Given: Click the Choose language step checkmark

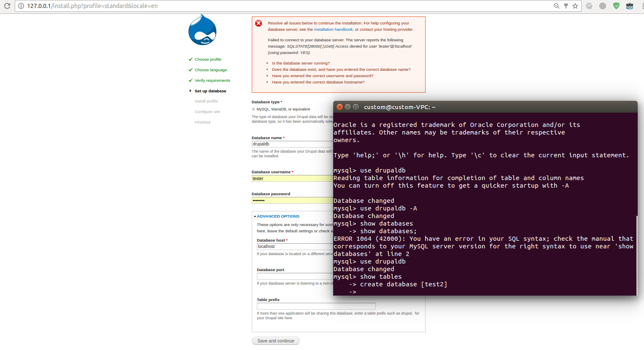Looking at the screenshot, I should point(191,70).
